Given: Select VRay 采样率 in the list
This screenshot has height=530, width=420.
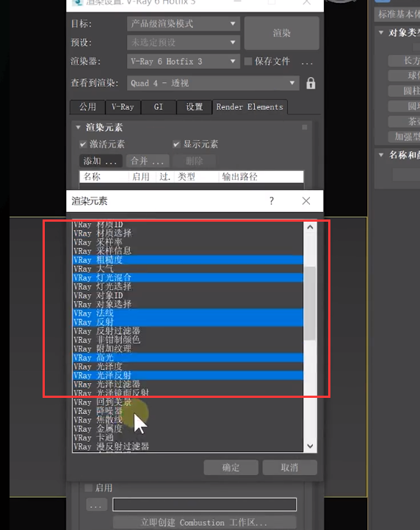Looking at the screenshot, I should point(188,242).
